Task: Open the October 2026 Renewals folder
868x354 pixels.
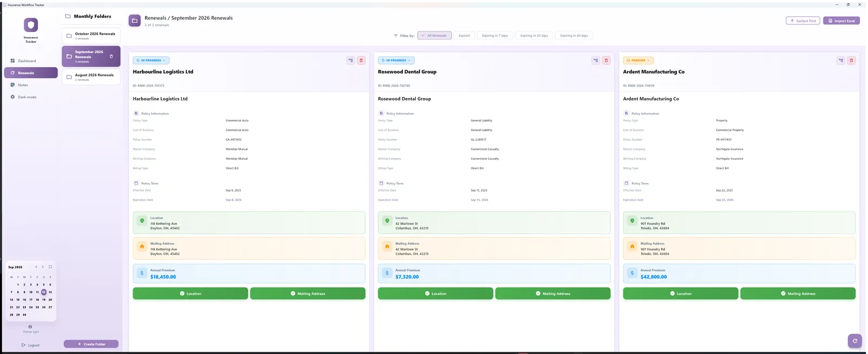Action: coord(91,36)
